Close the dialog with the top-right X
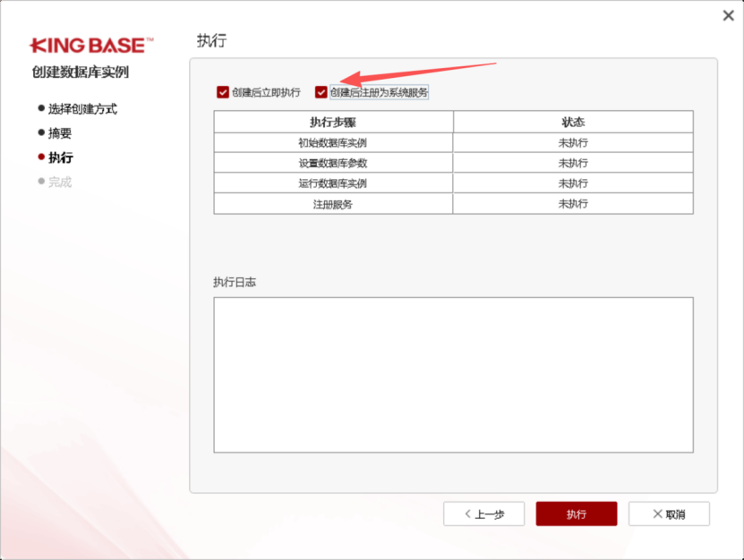This screenshot has width=744, height=560. (729, 15)
